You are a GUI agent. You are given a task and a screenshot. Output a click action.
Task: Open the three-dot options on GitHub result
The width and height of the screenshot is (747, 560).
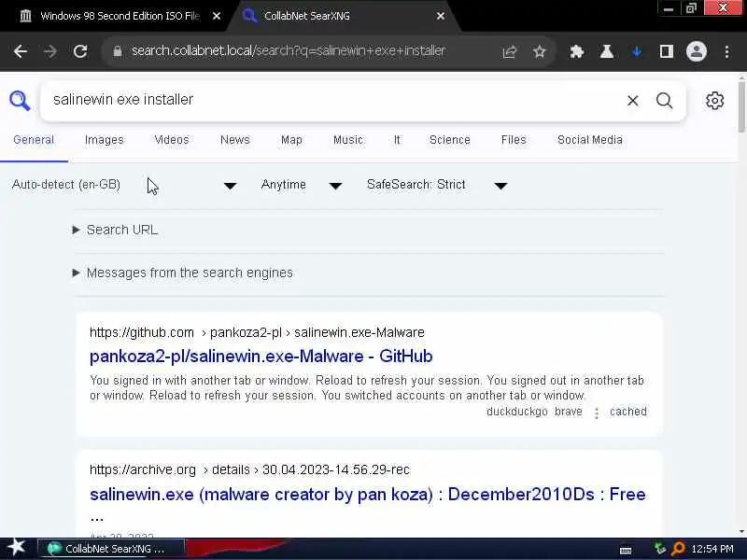pos(597,413)
